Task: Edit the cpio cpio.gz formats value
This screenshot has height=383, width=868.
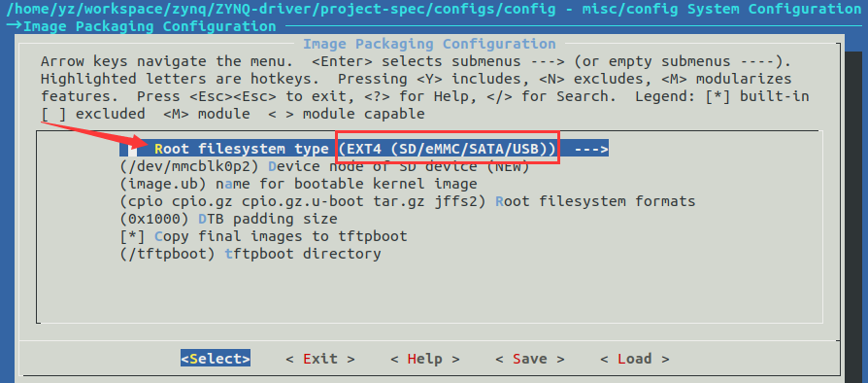Action: pos(303,201)
